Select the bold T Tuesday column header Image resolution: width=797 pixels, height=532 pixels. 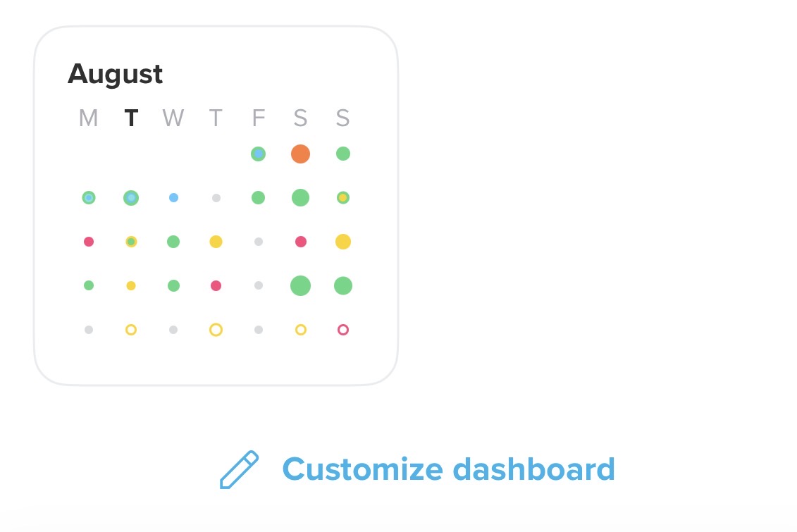coord(131,118)
